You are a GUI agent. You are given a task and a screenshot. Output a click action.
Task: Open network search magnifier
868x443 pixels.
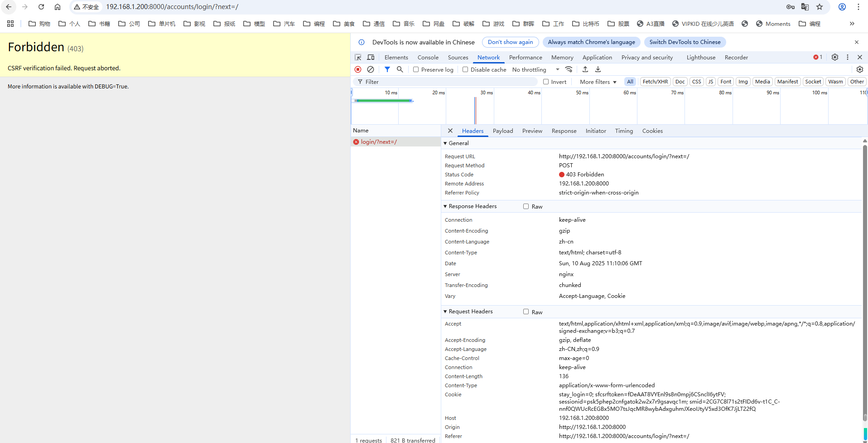[x=400, y=69]
